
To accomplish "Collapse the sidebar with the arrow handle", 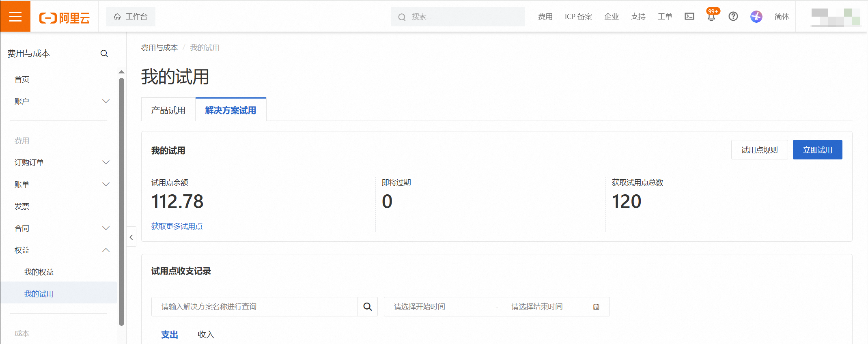I will pyautogui.click(x=131, y=237).
